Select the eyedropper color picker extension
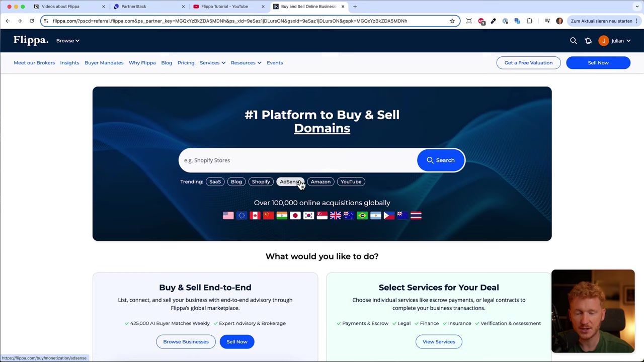The image size is (644, 362). tap(493, 21)
